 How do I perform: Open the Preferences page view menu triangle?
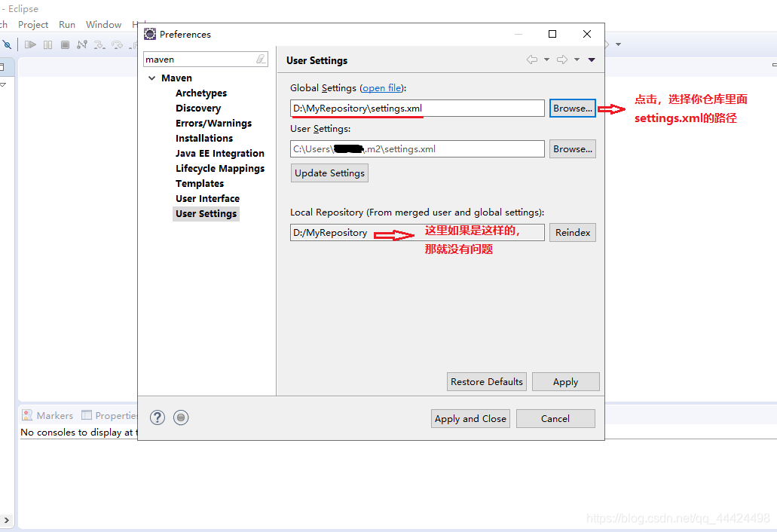point(592,60)
